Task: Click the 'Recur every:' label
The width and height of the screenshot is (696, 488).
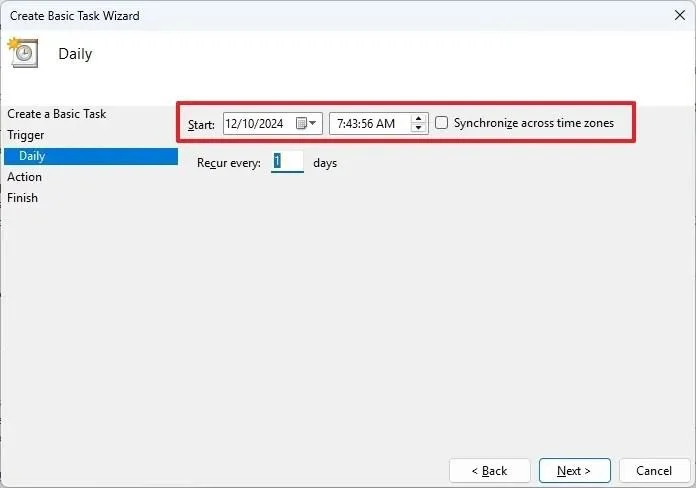Action: pyautogui.click(x=229, y=163)
